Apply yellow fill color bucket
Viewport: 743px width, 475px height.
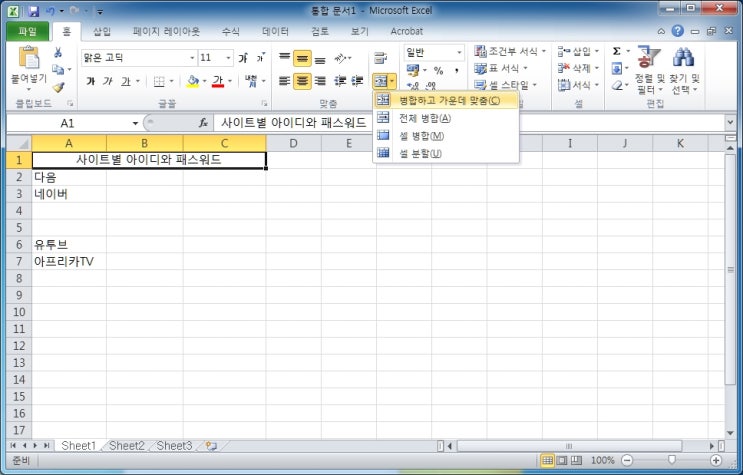193,81
